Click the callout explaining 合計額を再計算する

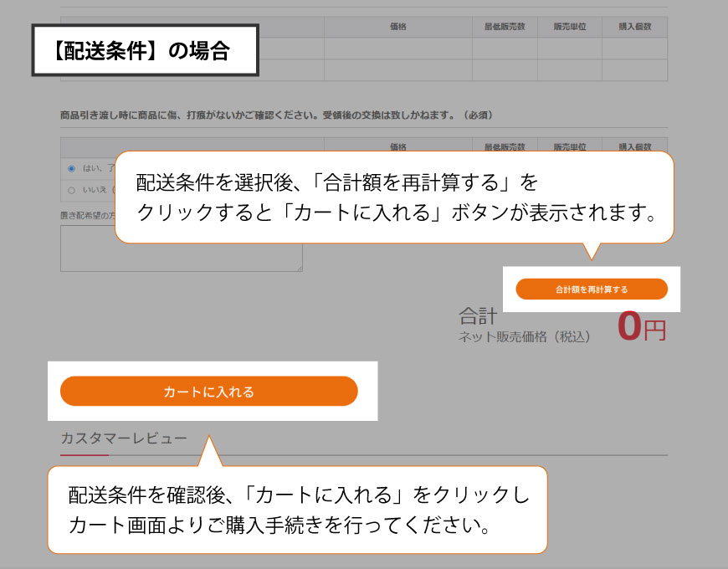(x=393, y=197)
